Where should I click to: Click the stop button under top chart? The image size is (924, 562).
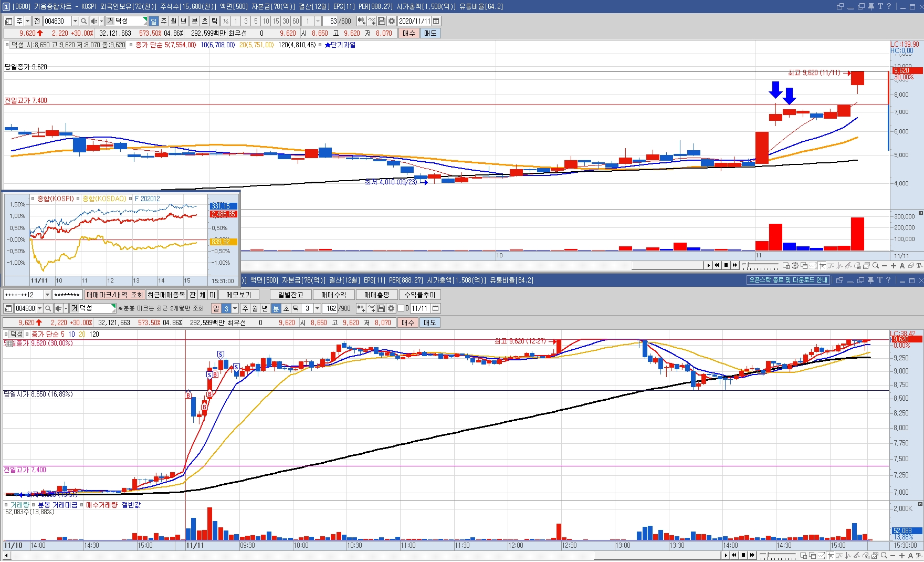[x=726, y=265]
